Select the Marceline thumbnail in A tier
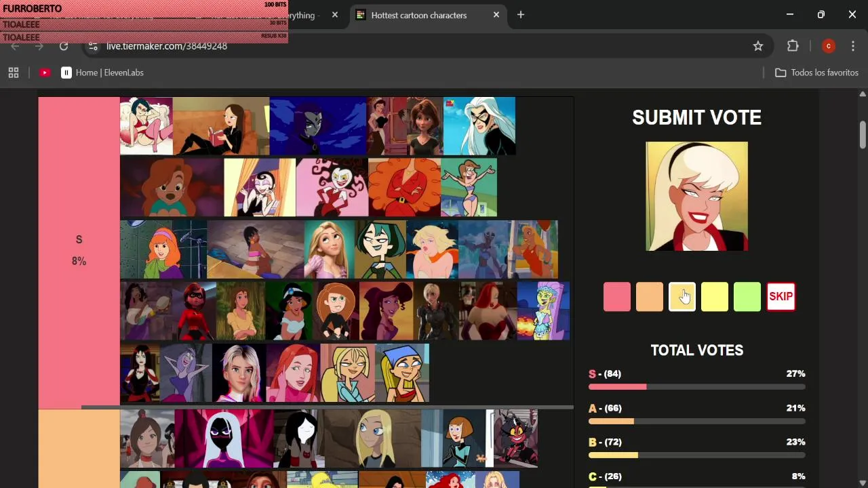Image resolution: width=868 pixels, height=488 pixels. (298, 439)
